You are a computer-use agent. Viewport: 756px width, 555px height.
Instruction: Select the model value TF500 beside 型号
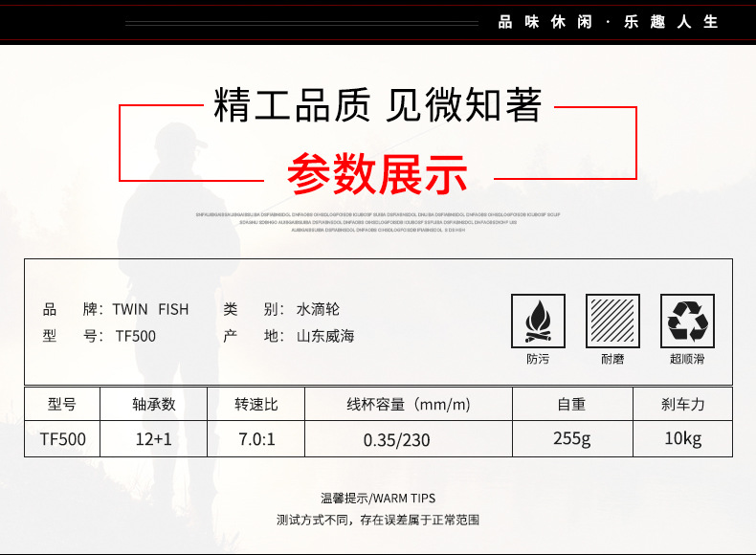[136, 336]
